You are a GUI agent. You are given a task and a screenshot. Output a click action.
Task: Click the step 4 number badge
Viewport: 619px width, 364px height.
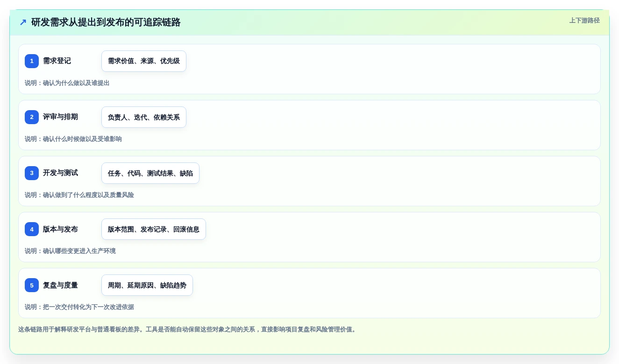click(x=32, y=229)
